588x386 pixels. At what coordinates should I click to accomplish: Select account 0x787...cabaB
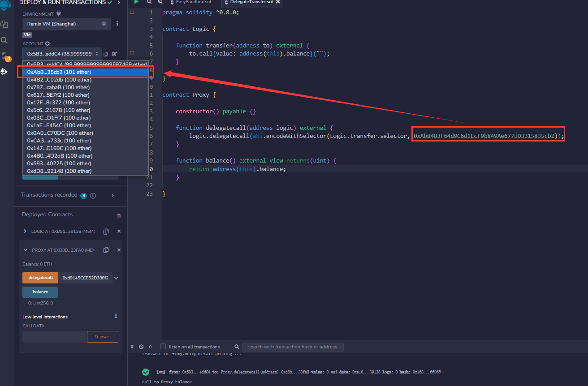point(86,87)
